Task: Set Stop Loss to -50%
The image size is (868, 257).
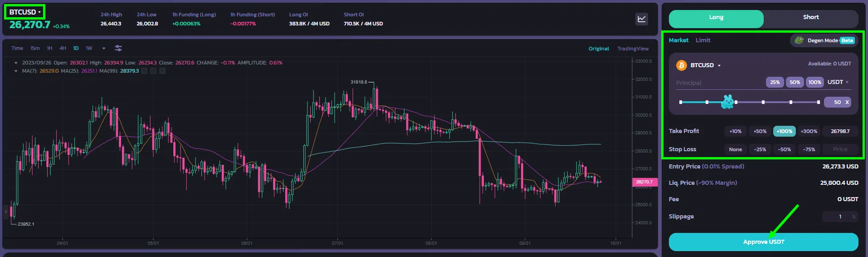Action: 784,149
